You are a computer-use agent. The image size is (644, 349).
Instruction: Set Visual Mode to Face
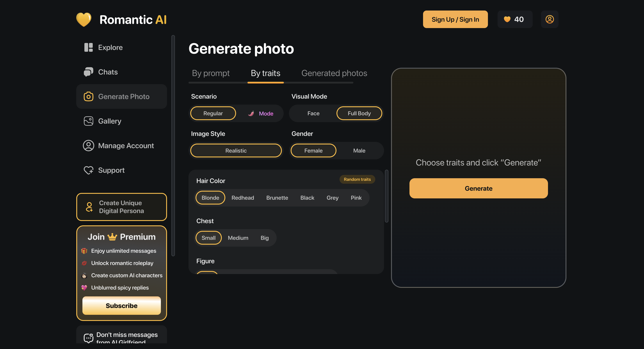[313, 113]
